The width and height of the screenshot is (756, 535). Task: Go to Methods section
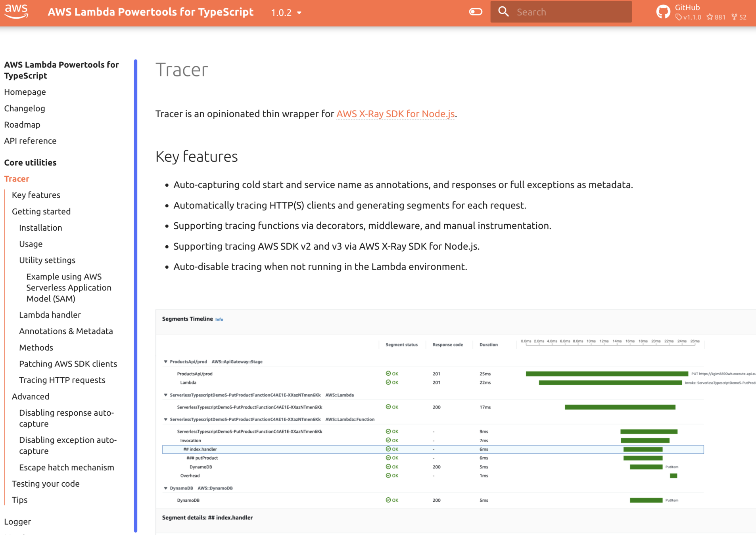pos(36,348)
